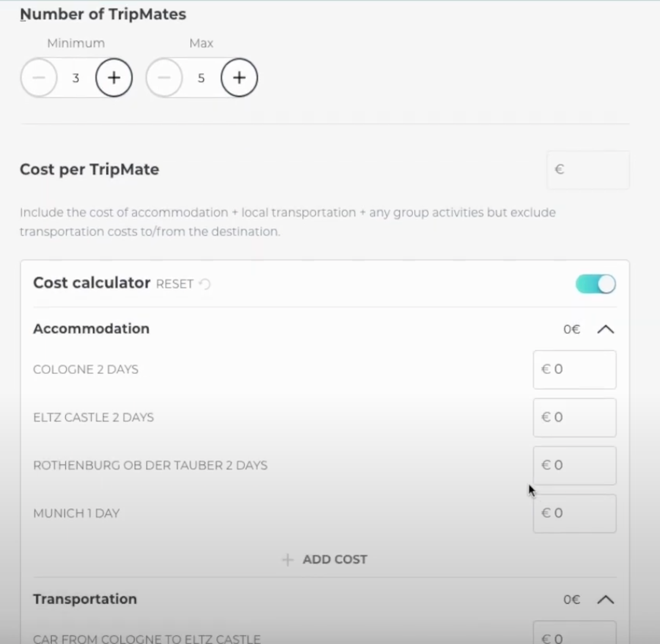660x644 pixels.
Task: Increase minimum TripMates with plus button
Action: point(114,78)
